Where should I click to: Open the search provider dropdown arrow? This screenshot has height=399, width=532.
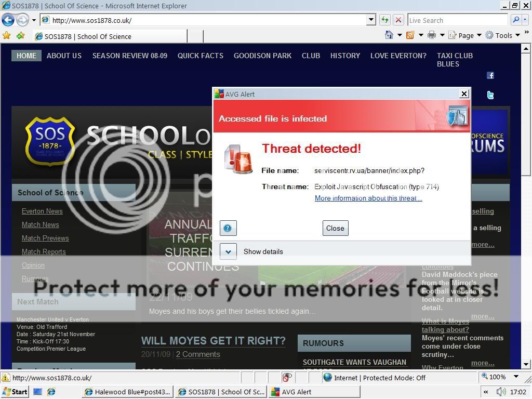click(525, 20)
